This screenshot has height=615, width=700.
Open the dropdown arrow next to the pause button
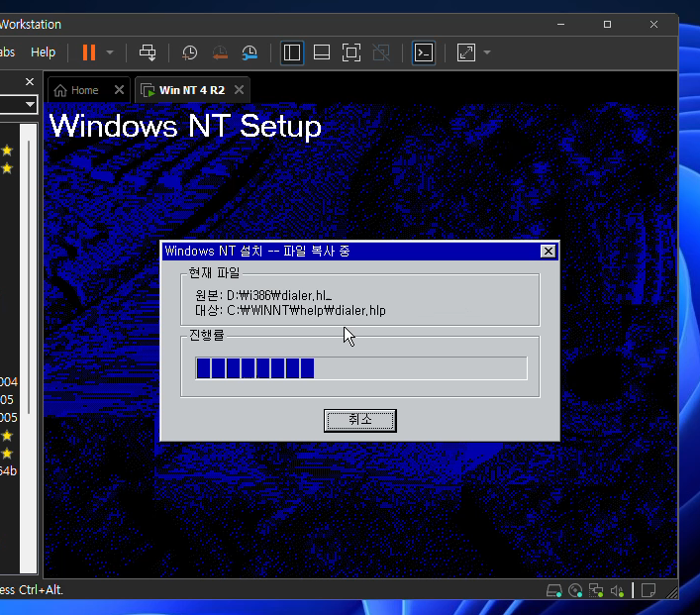(110, 52)
